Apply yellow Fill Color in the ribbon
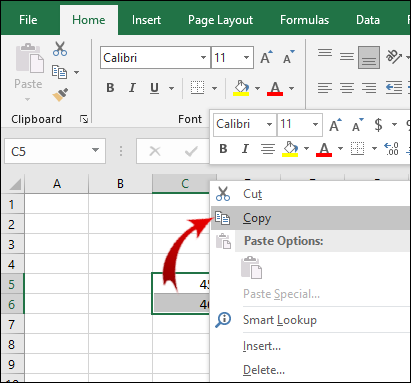The image size is (411, 383). tap(241, 88)
